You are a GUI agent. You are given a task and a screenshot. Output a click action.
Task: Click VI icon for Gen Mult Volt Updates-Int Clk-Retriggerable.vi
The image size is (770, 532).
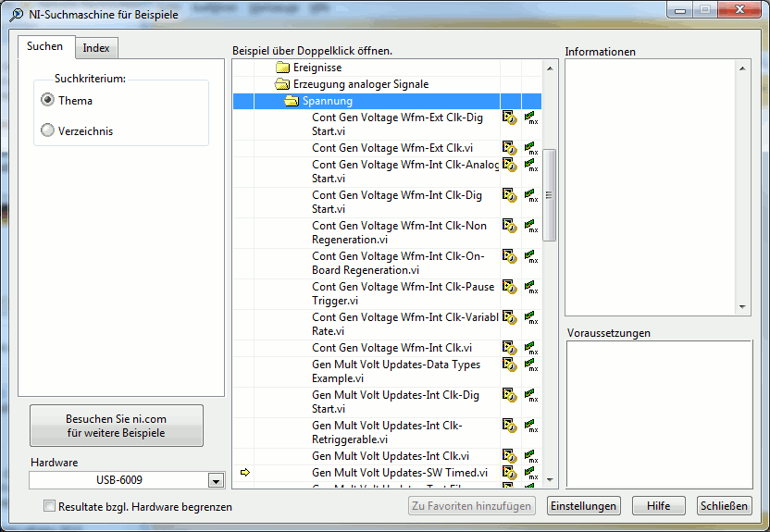[509, 426]
